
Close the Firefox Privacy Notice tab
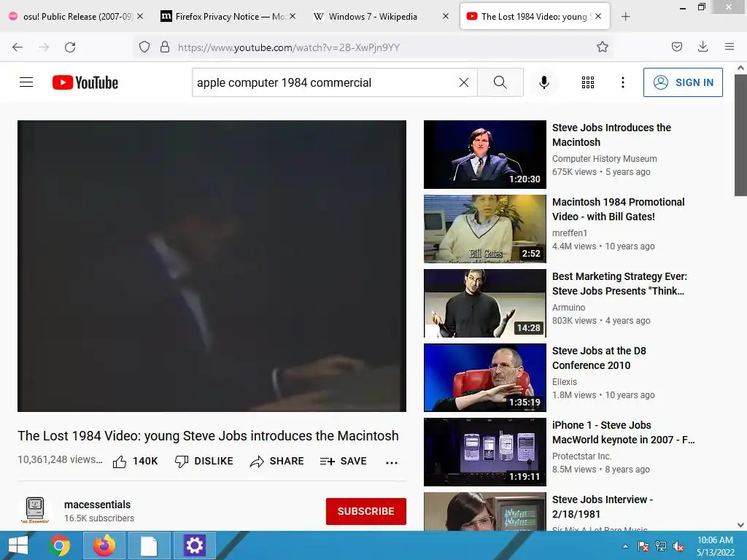pyautogui.click(x=293, y=16)
